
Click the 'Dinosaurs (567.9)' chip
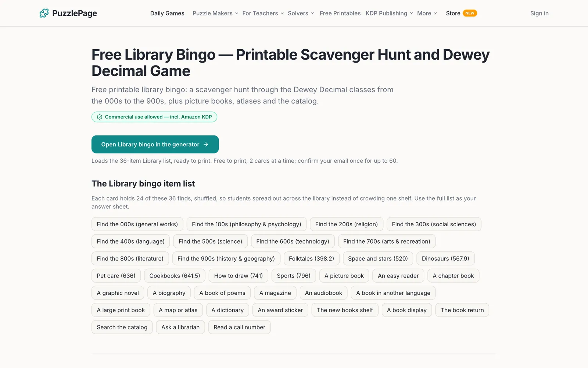click(445, 259)
